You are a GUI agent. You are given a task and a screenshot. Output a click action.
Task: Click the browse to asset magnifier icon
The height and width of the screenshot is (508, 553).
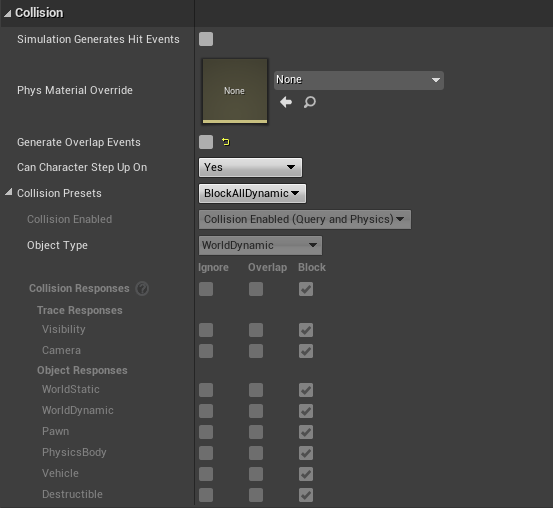[x=310, y=102]
